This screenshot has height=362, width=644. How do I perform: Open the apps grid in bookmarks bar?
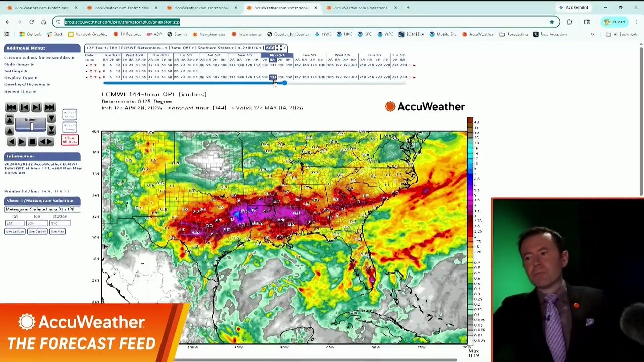point(7,34)
